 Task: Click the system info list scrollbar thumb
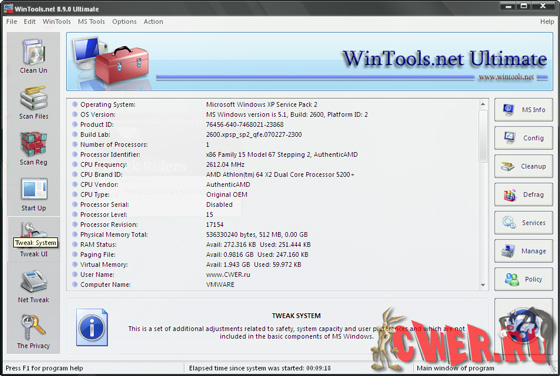coord(483,136)
